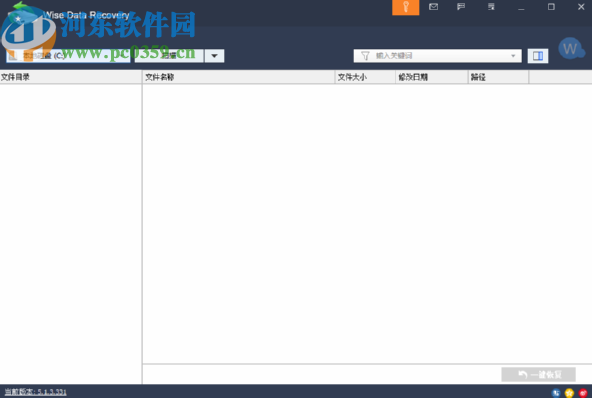This screenshot has width=592, height=398.
Task: Open the drive (C:) selection dropdown
Action: coord(68,56)
